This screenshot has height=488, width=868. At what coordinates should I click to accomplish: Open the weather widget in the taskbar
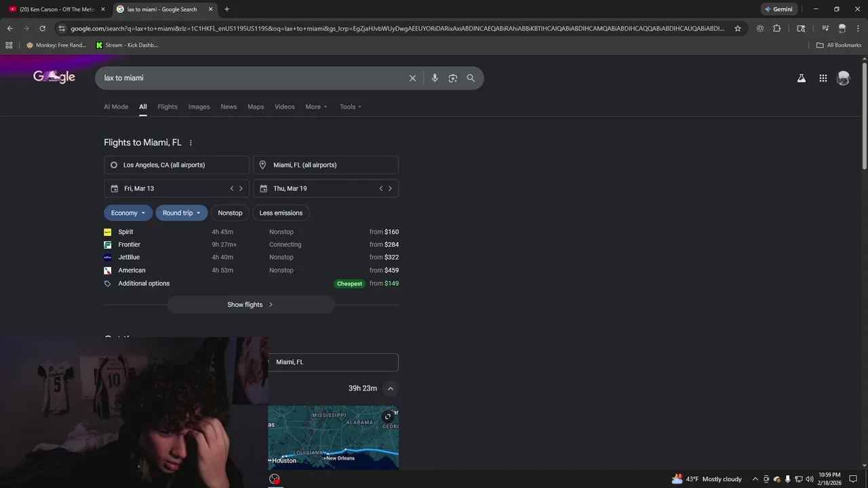click(x=707, y=479)
